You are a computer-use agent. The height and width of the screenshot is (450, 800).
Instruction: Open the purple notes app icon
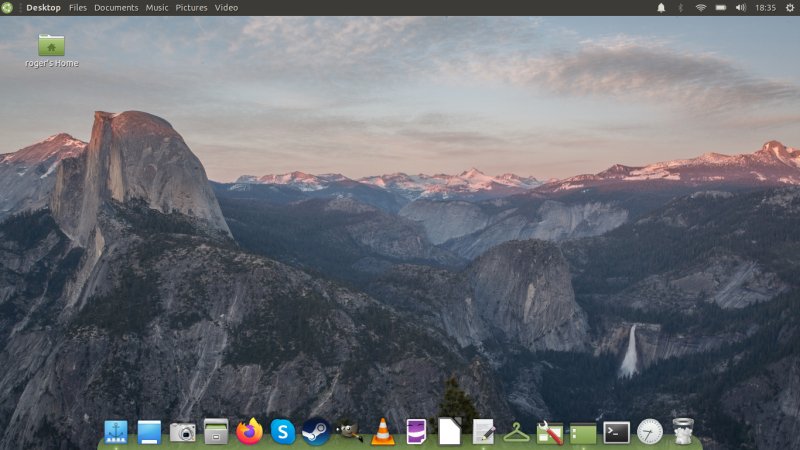point(416,432)
